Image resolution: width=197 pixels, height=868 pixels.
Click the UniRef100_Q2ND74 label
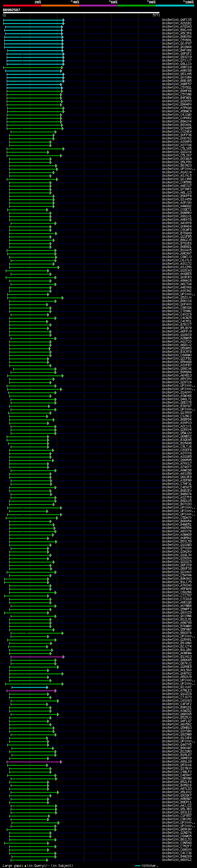pyautogui.click(x=177, y=833)
